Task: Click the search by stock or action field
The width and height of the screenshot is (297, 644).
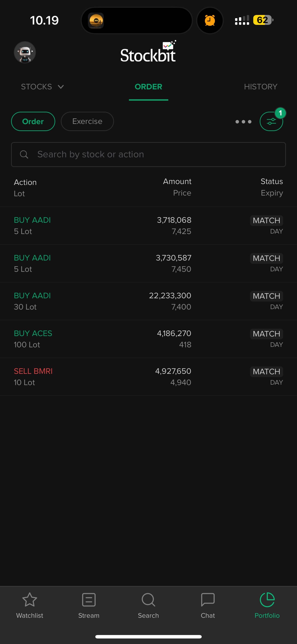Action: [148, 155]
